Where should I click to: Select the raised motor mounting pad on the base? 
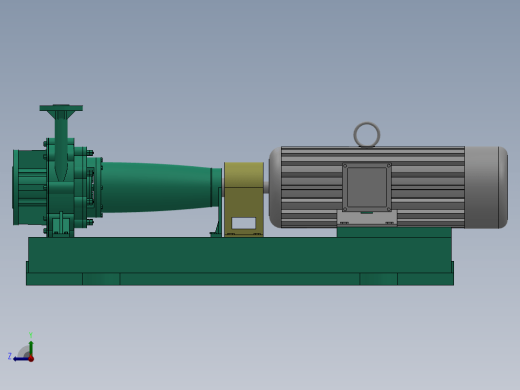point(394,232)
